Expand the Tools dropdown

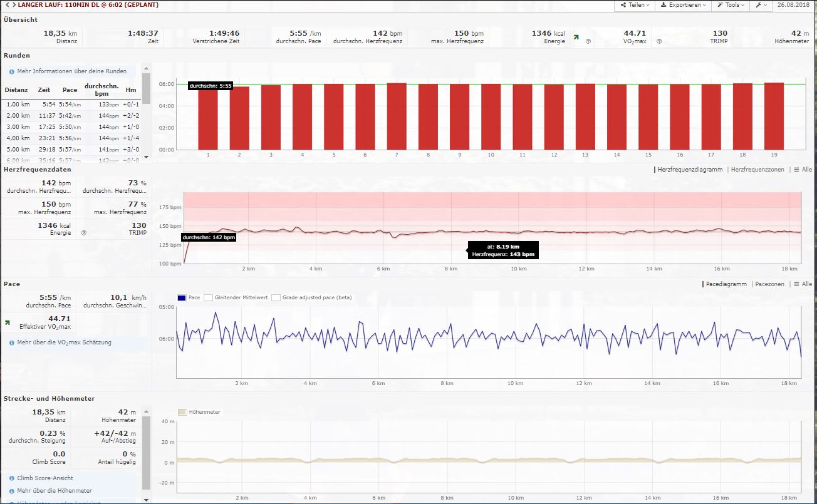pyautogui.click(x=731, y=5)
